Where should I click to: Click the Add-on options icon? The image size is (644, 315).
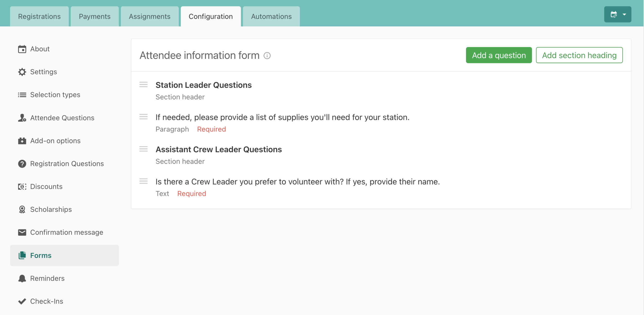[x=22, y=141]
